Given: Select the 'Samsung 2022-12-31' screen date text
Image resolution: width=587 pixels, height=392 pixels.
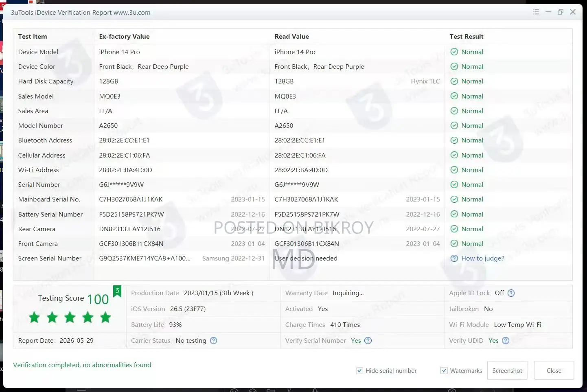Looking at the screenshot, I should tap(233, 258).
